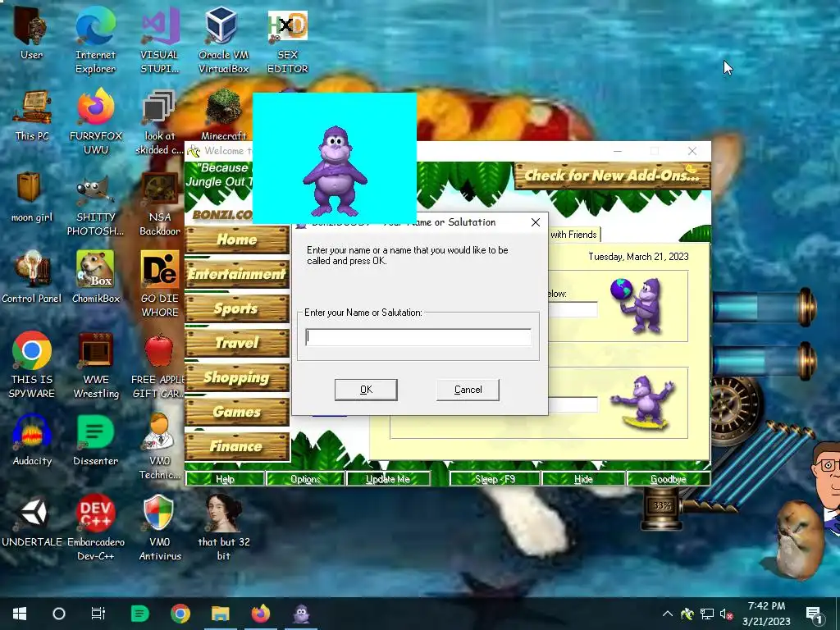Open the notification center icon
Image resolution: width=840 pixels, height=630 pixels.
(815, 614)
